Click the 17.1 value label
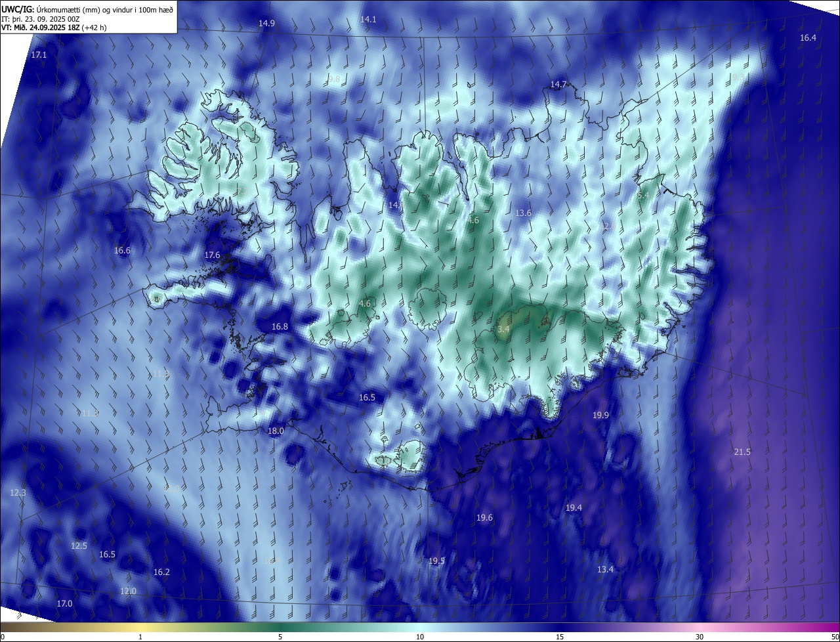The width and height of the screenshot is (840, 642). click(x=39, y=54)
